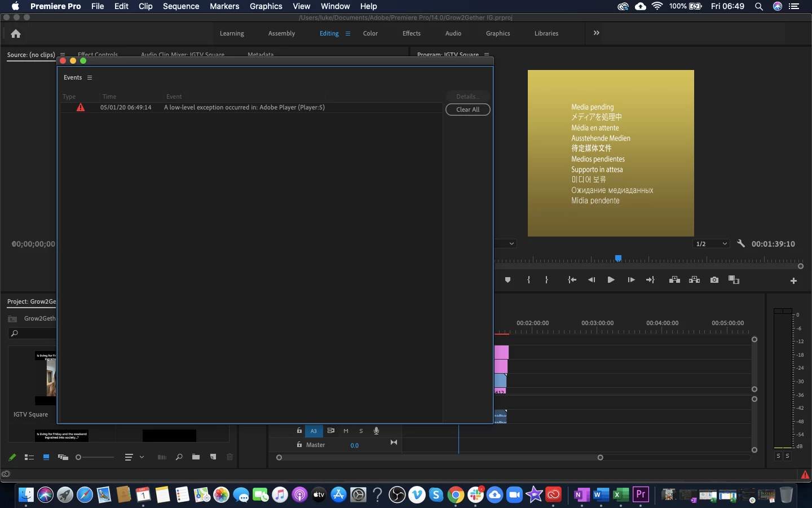Screen dimensions: 812x508
Task: Add a marker in Program monitor
Action: pyautogui.click(x=507, y=280)
